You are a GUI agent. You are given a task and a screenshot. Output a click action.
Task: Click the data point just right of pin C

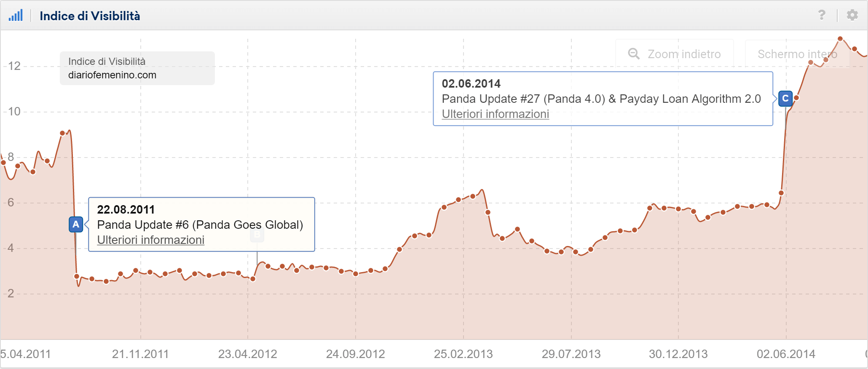(796, 98)
